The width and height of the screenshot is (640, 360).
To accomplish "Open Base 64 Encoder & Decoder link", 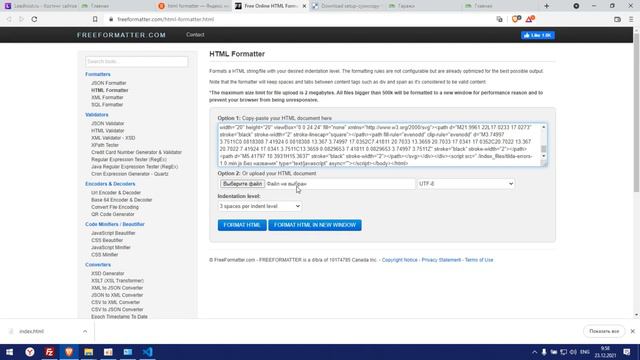I will point(122,200).
